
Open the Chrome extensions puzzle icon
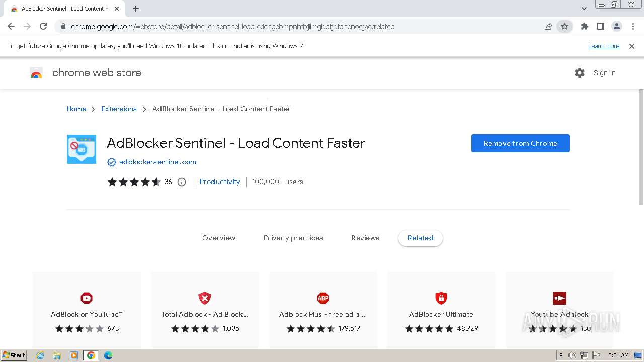pos(584,27)
